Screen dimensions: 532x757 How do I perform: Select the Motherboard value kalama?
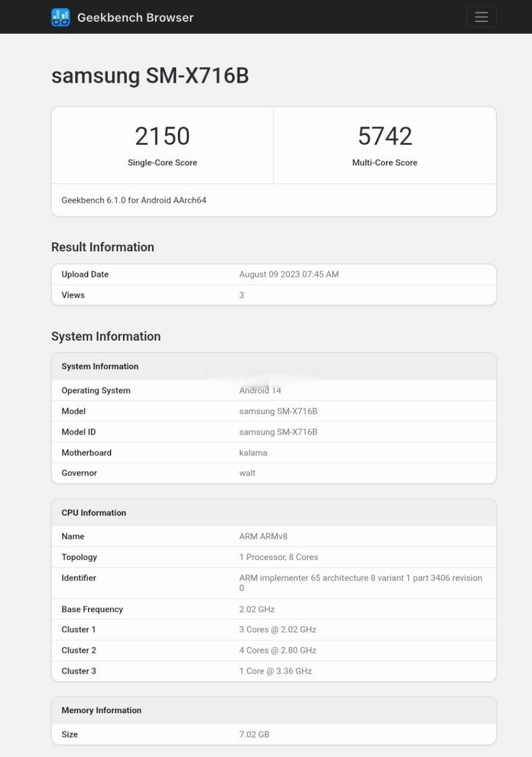[253, 452]
